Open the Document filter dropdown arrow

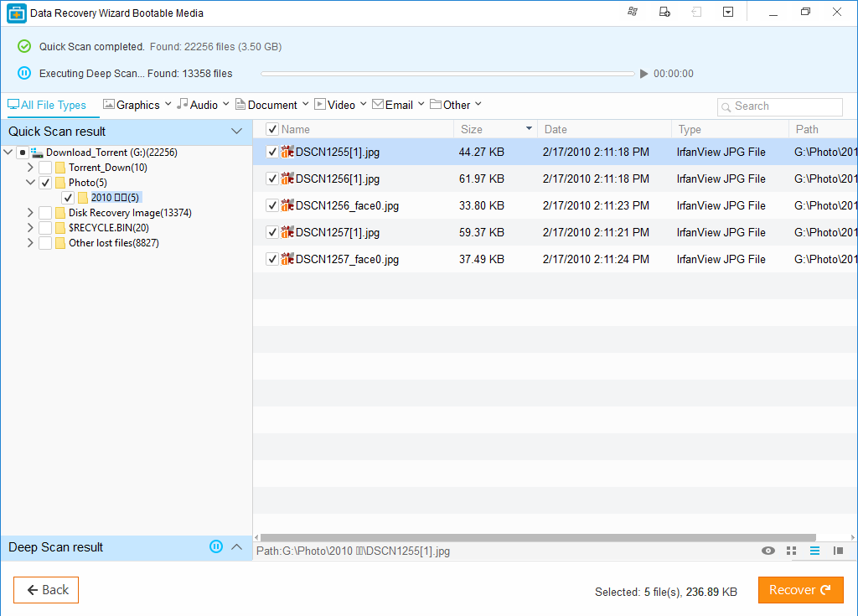pos(305,104)
